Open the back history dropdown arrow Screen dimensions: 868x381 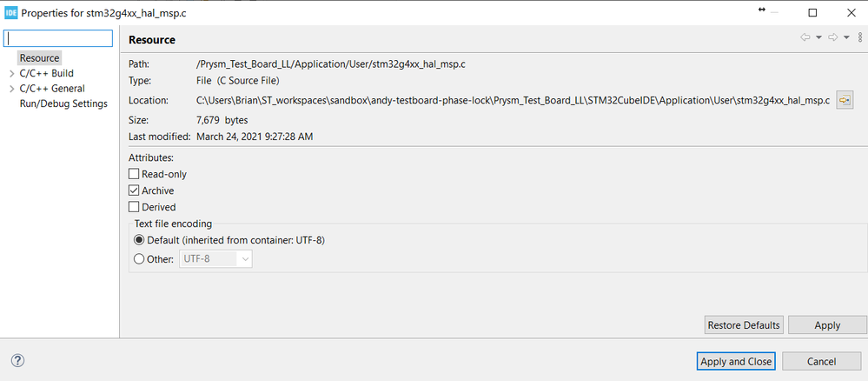click(x=818, y=37)
